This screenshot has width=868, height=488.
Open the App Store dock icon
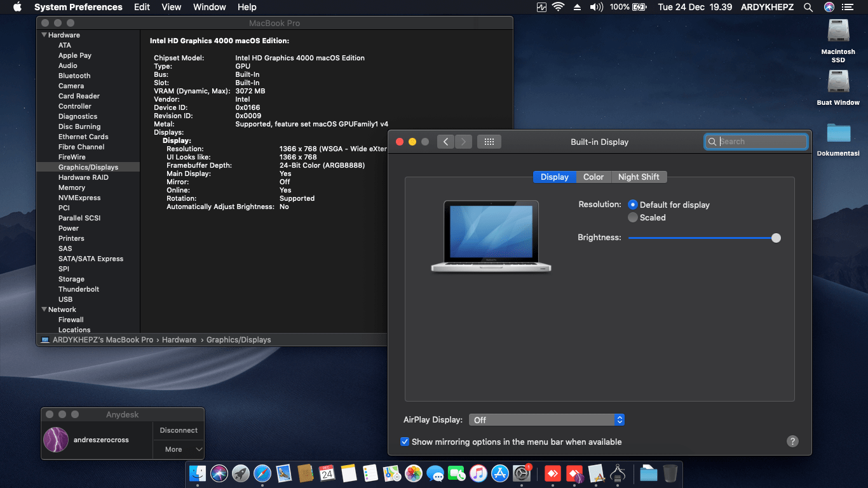tap(500, 473)
